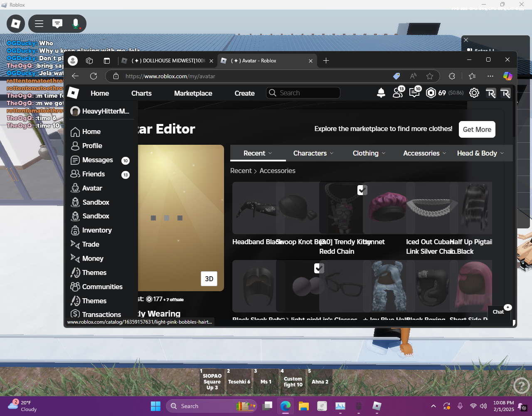Select the Headband Black thumbnail
The width and height of the screenshot is (532, 416).
point(254,208)
